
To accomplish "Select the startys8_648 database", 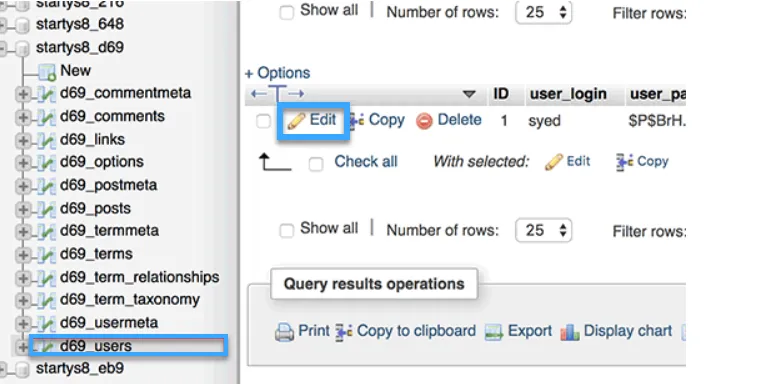I will [80, 24].
